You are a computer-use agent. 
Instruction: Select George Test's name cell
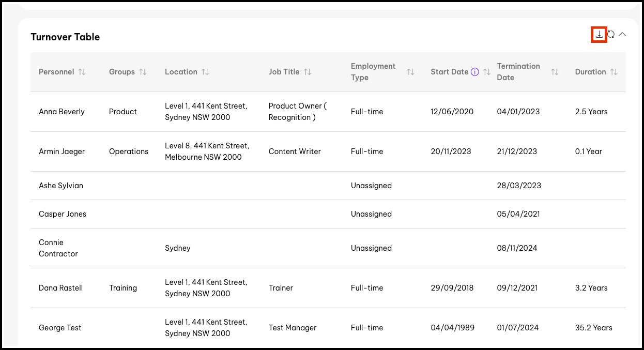[x=60, y=328]
